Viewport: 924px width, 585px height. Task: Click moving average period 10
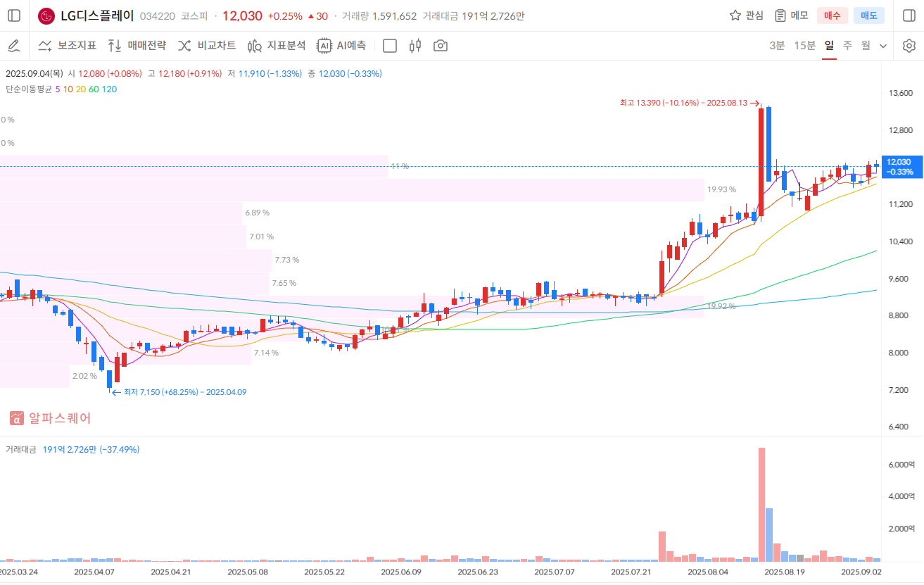pos(68,89)
